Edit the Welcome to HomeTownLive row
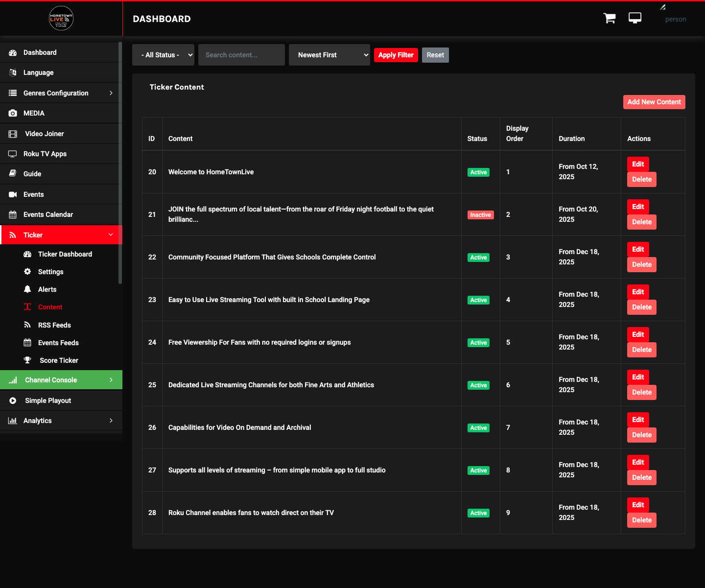 [x=638, y=164]
